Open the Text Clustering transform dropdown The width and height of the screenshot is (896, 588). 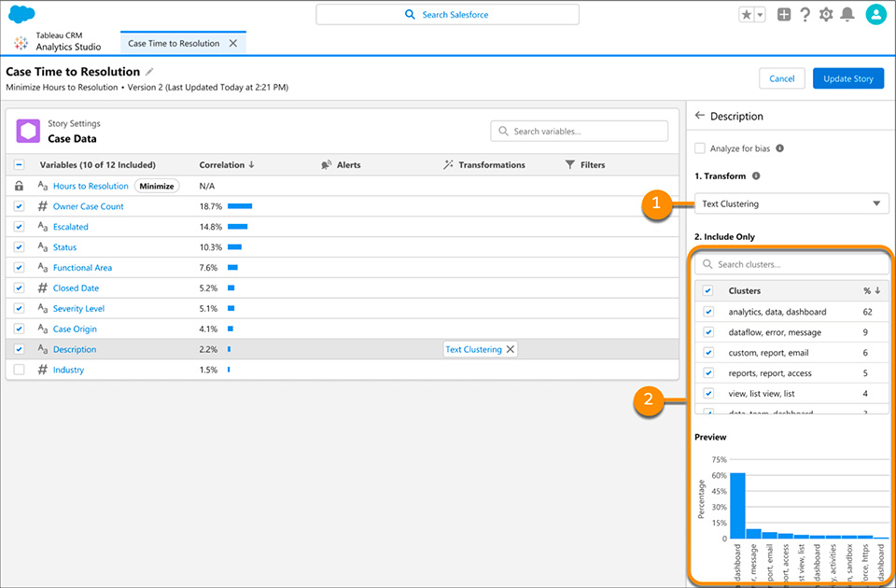791,203
